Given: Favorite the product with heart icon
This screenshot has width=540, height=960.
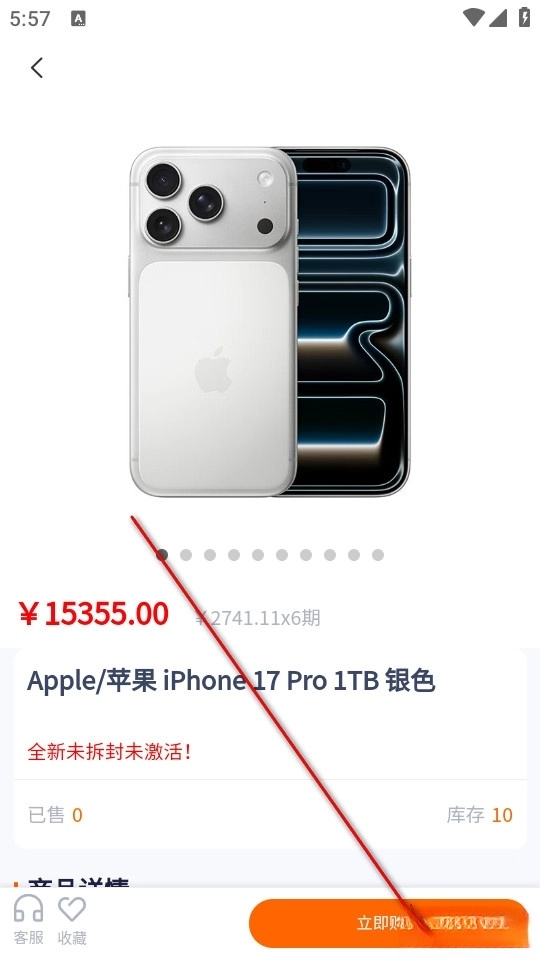Looking at the screenshot, I should click(x=72, y=920).
